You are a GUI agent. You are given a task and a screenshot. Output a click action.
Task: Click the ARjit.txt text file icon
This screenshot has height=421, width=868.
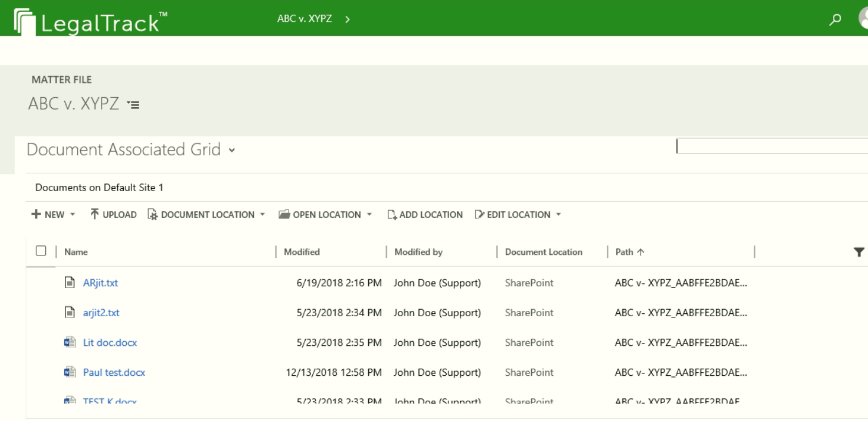(70, 283)
